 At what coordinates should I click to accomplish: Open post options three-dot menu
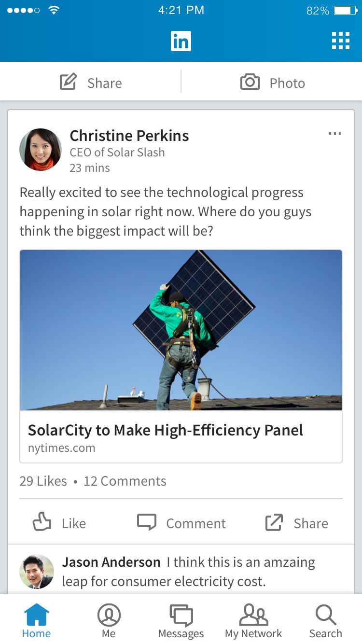point(334,134)
